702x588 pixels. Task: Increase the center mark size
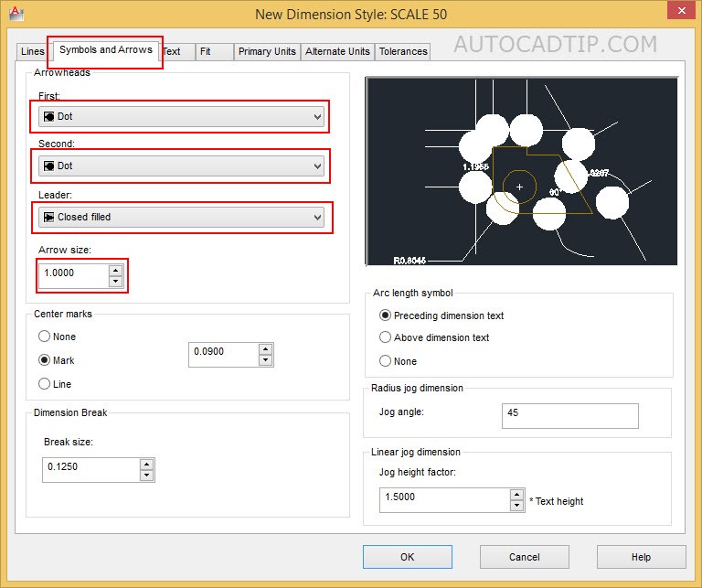coord(265,349)
